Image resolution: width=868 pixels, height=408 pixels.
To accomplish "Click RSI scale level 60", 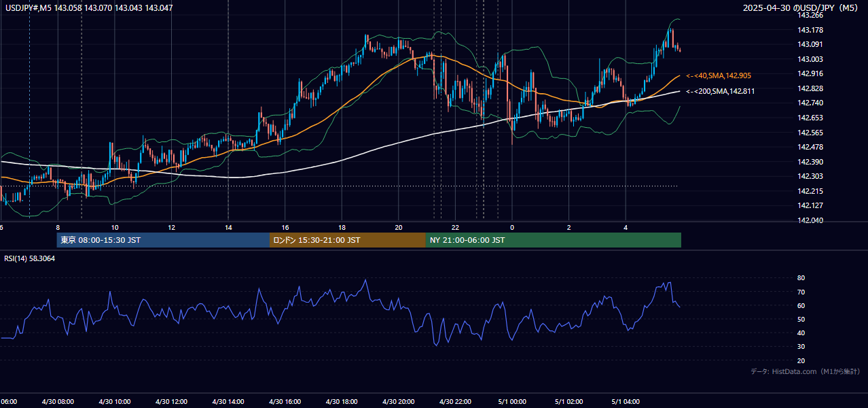I will [801, 305].
